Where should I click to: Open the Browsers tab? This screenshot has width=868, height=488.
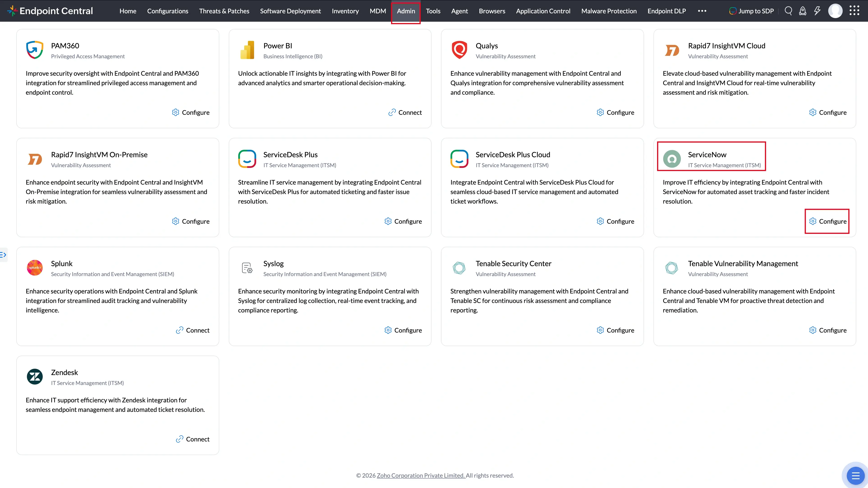(x=492, y=11)
